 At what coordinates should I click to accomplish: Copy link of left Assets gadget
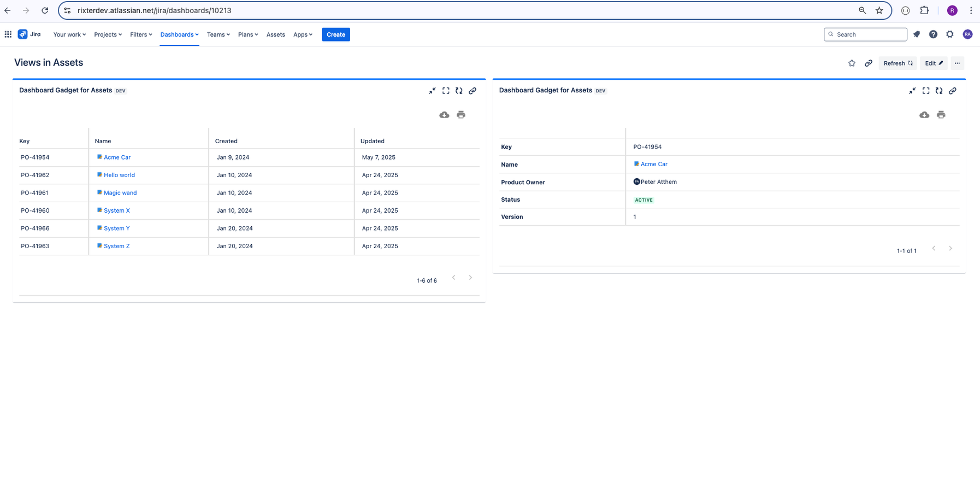click(x=473, y=91)
